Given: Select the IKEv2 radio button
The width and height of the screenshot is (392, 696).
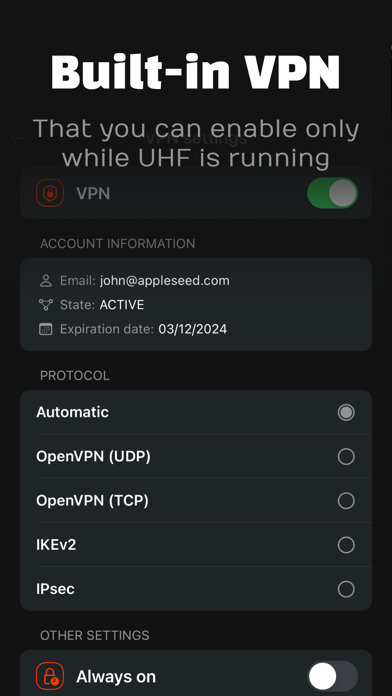Looking at the screenshot, I should 346,545.
